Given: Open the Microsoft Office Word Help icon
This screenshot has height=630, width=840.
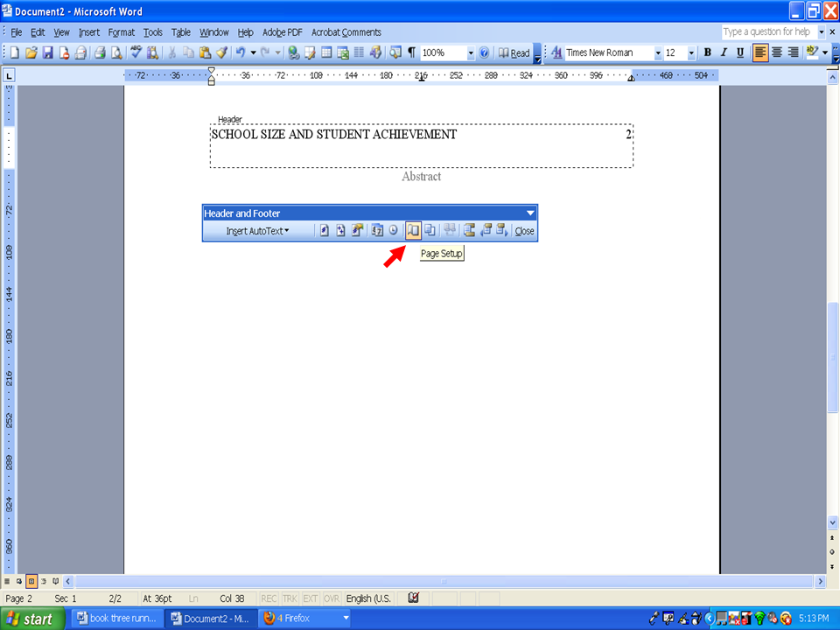Looking at the screenshot, I should click(x=484, y=52).
